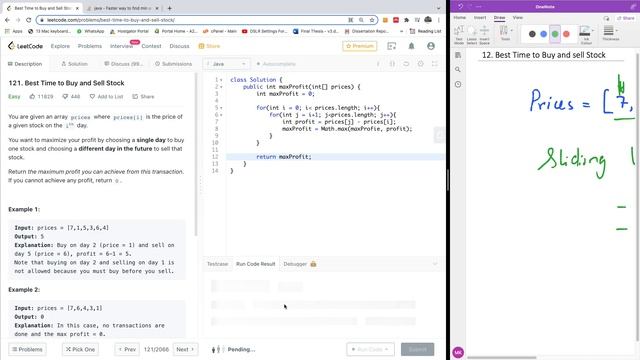Reset code to default icon
640x360 pixels.
[406, 64]
